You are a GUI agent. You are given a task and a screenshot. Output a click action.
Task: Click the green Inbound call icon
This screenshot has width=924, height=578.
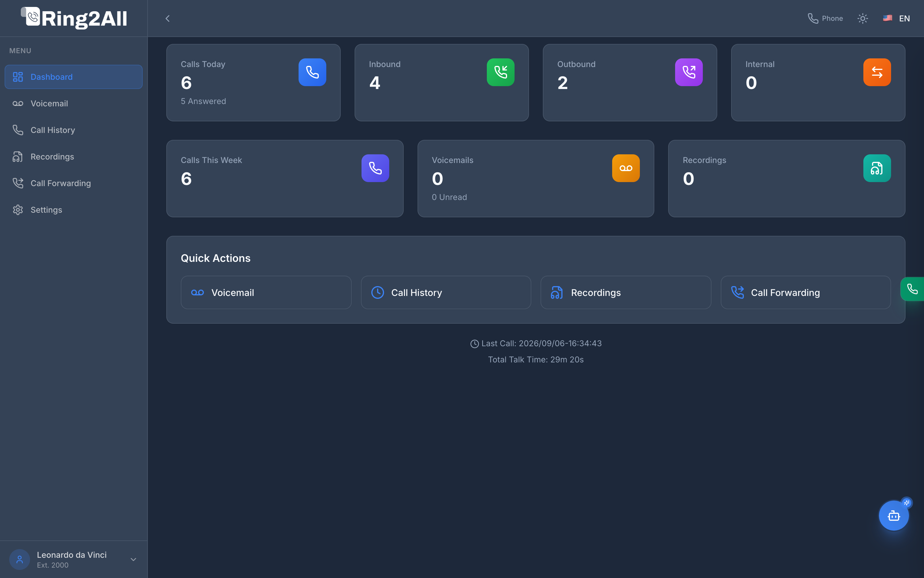point(501,72)
